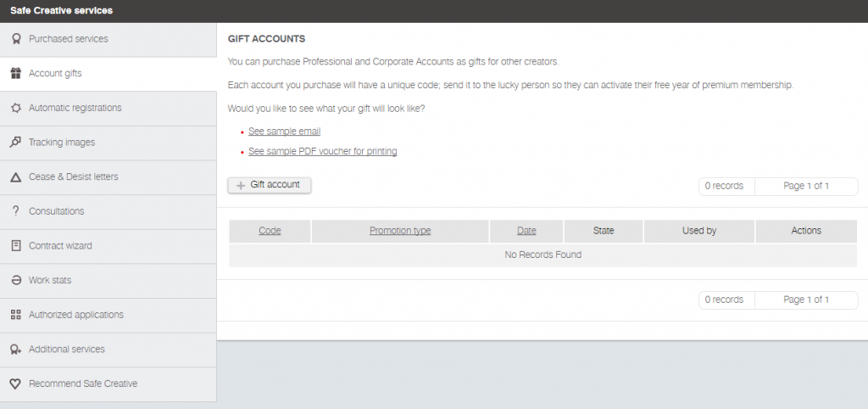Click the Work stats chart icon
868x409 pixels.
(15, 280)
